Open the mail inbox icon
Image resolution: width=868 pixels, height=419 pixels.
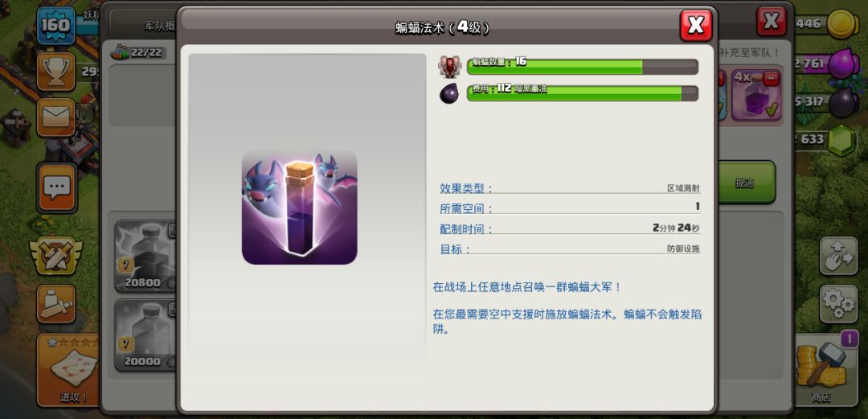pyautogui.click(x=56, y=117)
